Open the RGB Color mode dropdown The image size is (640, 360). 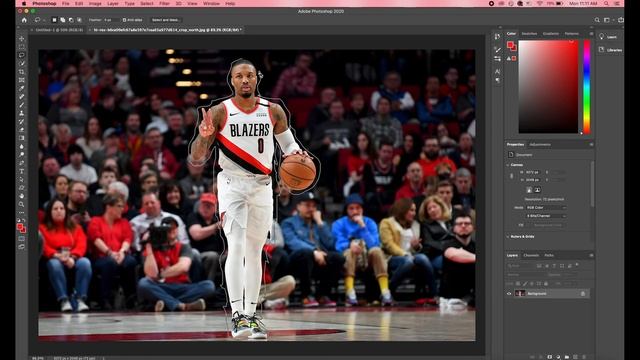pos(546,207)
